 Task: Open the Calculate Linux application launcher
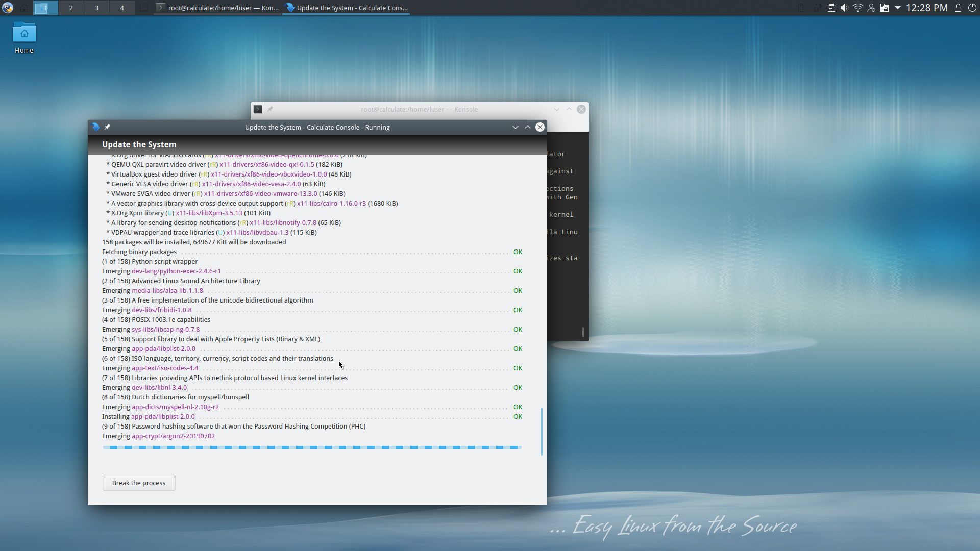click(8, 8)
